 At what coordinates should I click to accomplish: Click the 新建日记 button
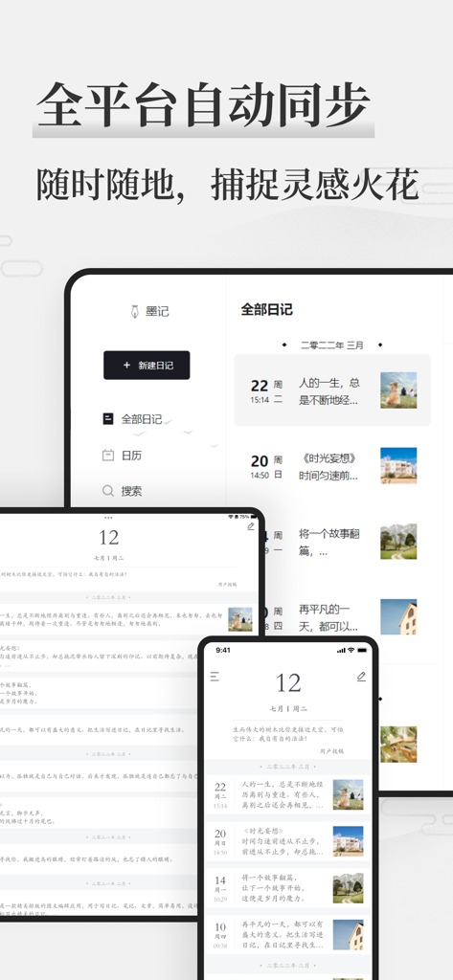[x=147, y=365]
